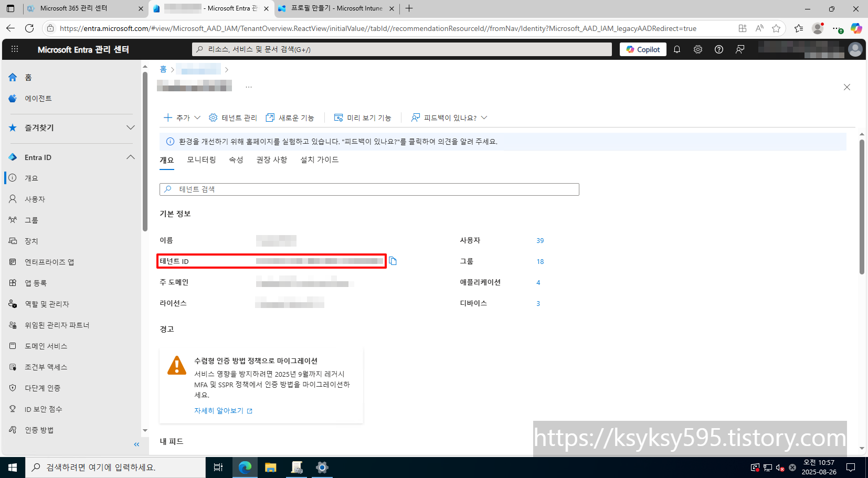The width and height of the screenshot is (868, 478).
Task: Open 인증 방법 in the sidebar
Action: 39,430
